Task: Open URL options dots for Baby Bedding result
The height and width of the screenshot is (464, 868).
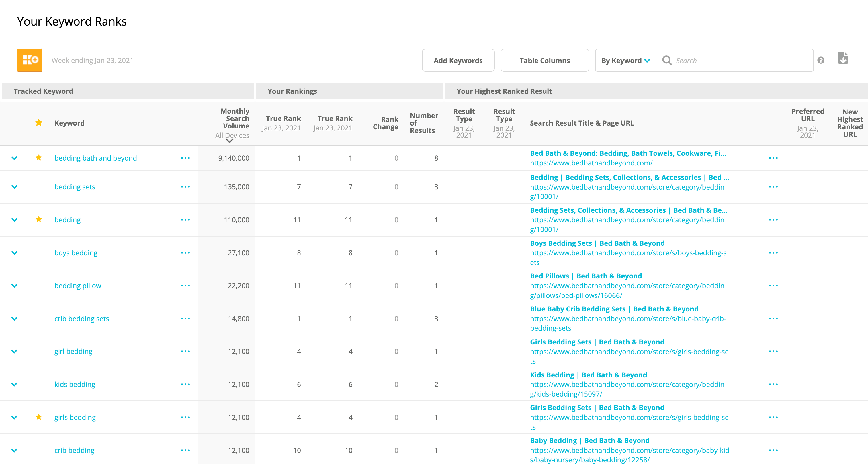Action: tap(773, 451)
